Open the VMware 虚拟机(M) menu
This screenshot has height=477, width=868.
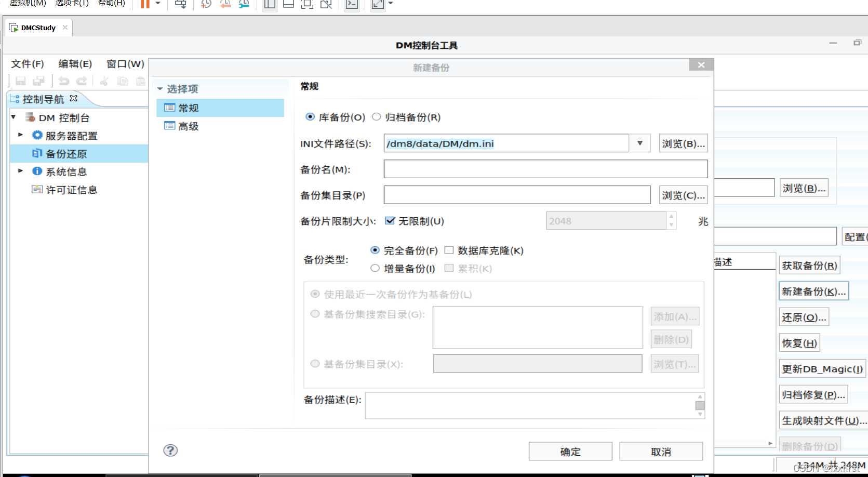pos(28,3)
